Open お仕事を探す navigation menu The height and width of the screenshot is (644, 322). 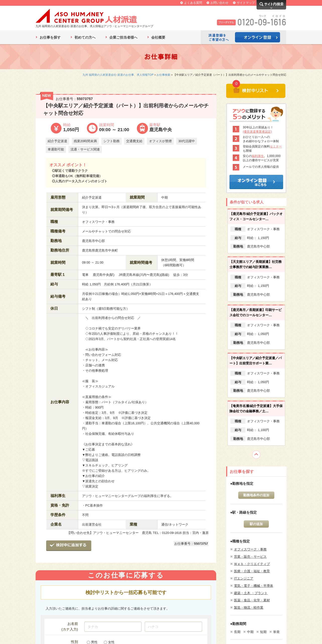(x=48, y=37)
